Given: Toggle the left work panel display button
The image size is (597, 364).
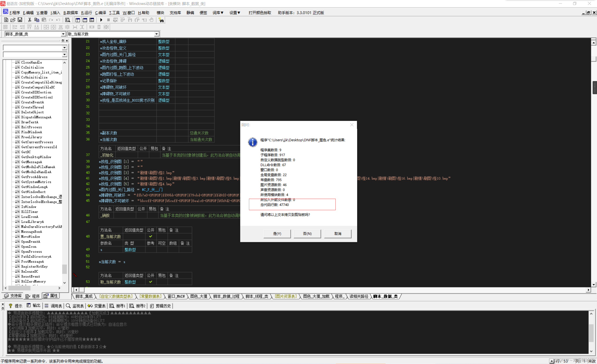Looking at the screenshot, I should pos(78,20).
